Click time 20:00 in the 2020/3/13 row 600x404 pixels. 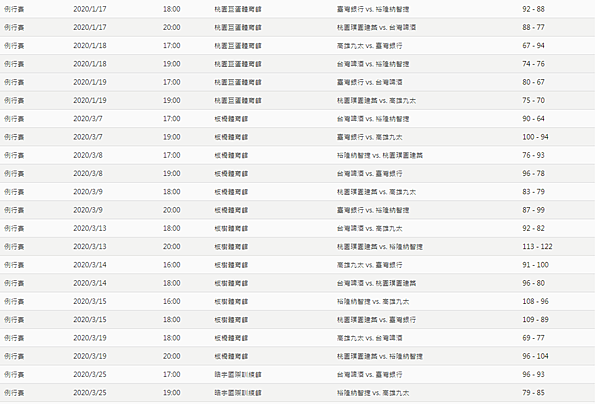coord(171,247)
